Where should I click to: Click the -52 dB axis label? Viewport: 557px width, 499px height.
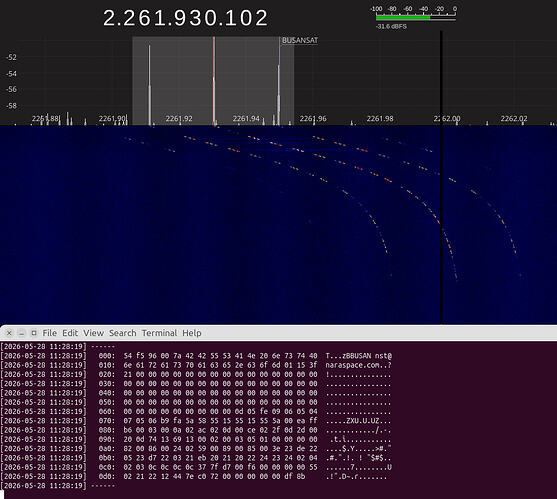point(11,57)
